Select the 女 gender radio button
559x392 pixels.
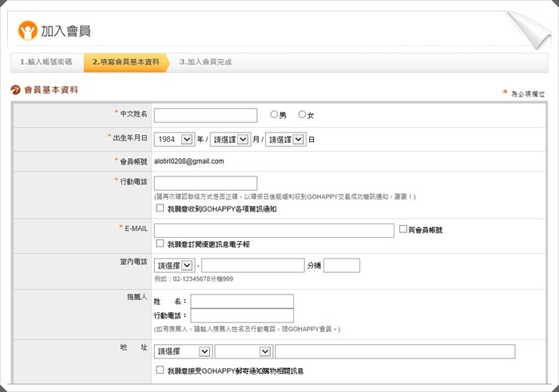[302, 115]
